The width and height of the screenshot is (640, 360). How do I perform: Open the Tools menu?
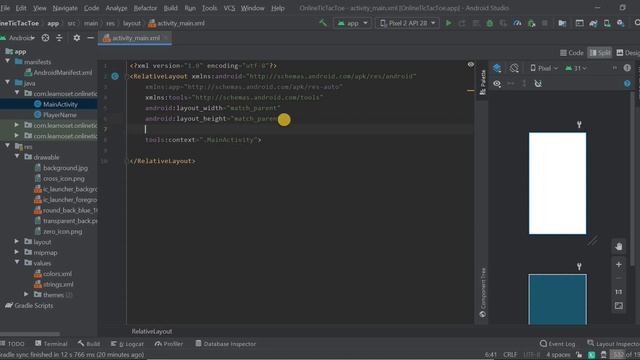(x=209, y=8)
